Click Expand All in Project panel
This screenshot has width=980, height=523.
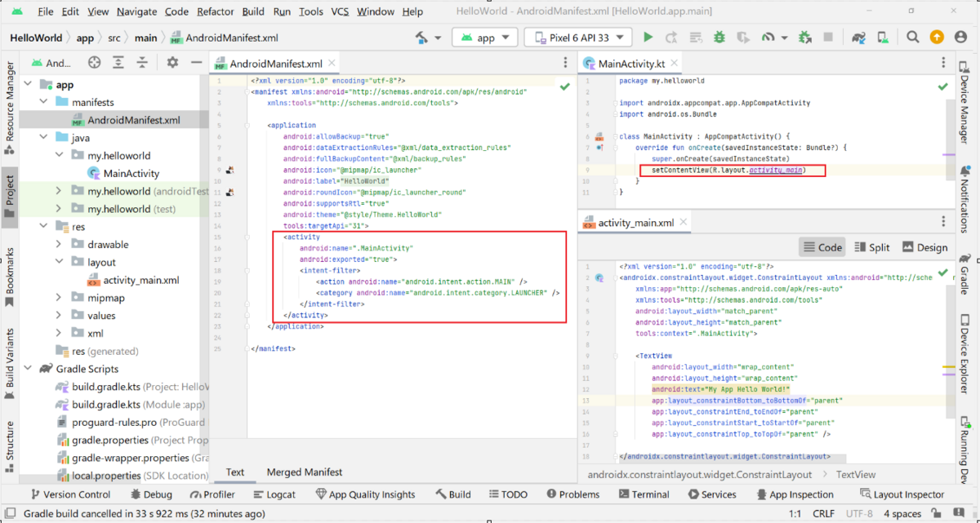[120, 63]
